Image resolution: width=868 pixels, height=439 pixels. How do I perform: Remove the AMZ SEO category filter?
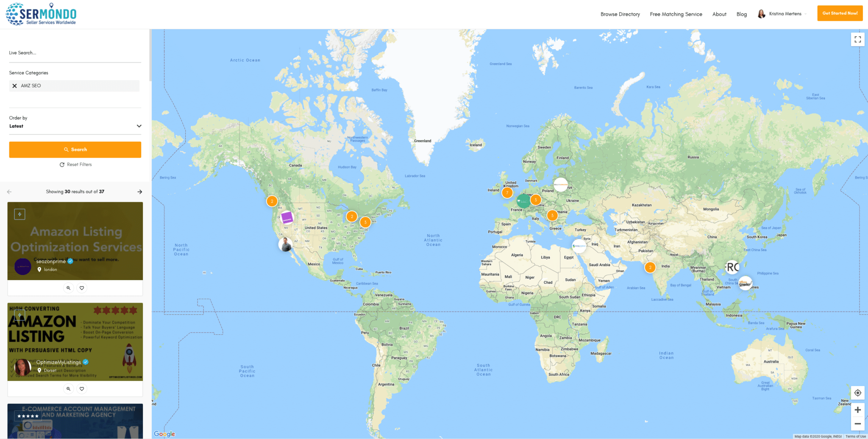click(x=14, y=86)
